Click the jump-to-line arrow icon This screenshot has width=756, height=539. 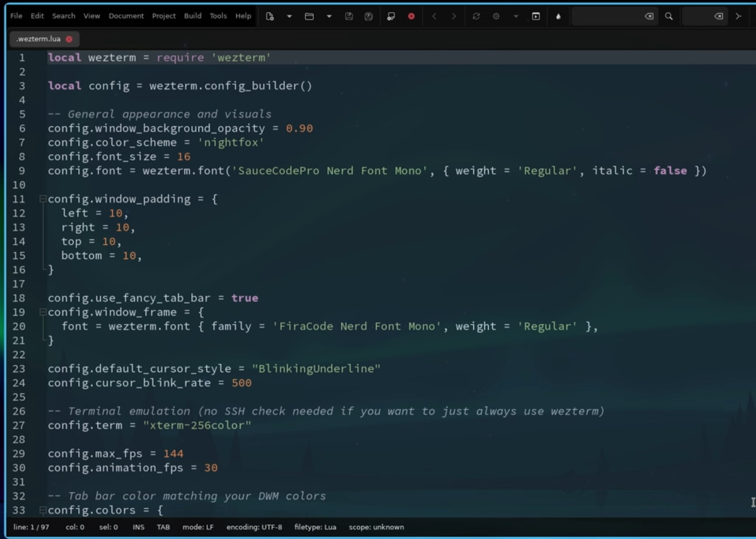[738, 16]
